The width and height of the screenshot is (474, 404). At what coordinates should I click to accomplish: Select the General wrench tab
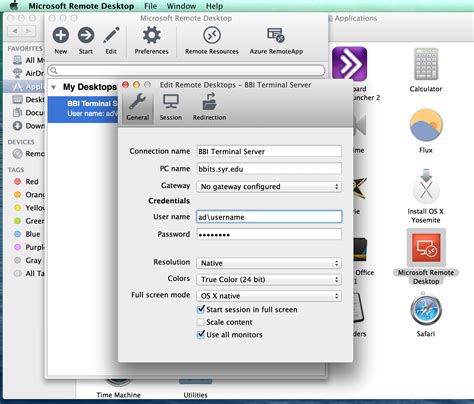click(x=137, y=107)
